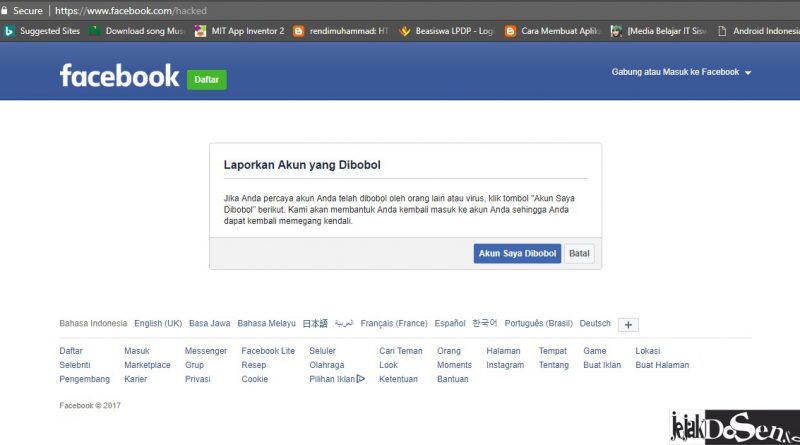This screenshot has width=800, height=445.
Task: Click the facebook.com/hacked URL in the address bar
Action: [131, 11]
